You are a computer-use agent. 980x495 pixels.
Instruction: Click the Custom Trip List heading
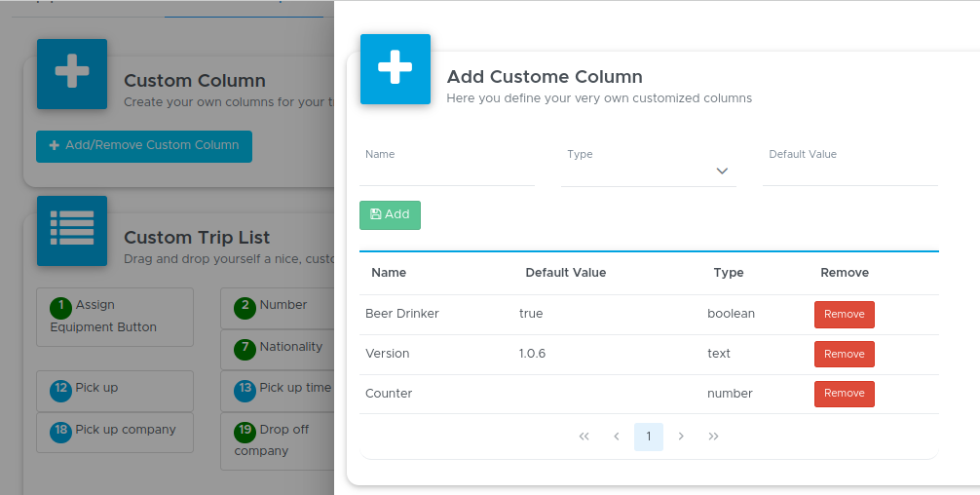197,238
